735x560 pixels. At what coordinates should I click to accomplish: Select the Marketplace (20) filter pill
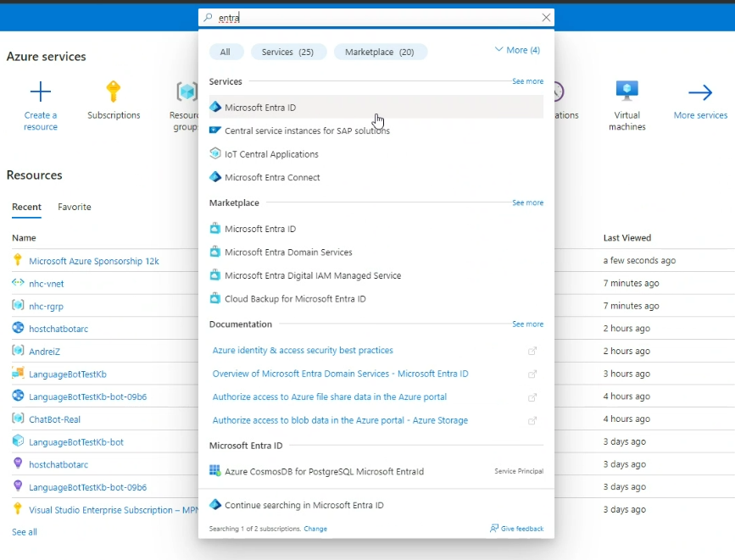[x=380, y=52]
